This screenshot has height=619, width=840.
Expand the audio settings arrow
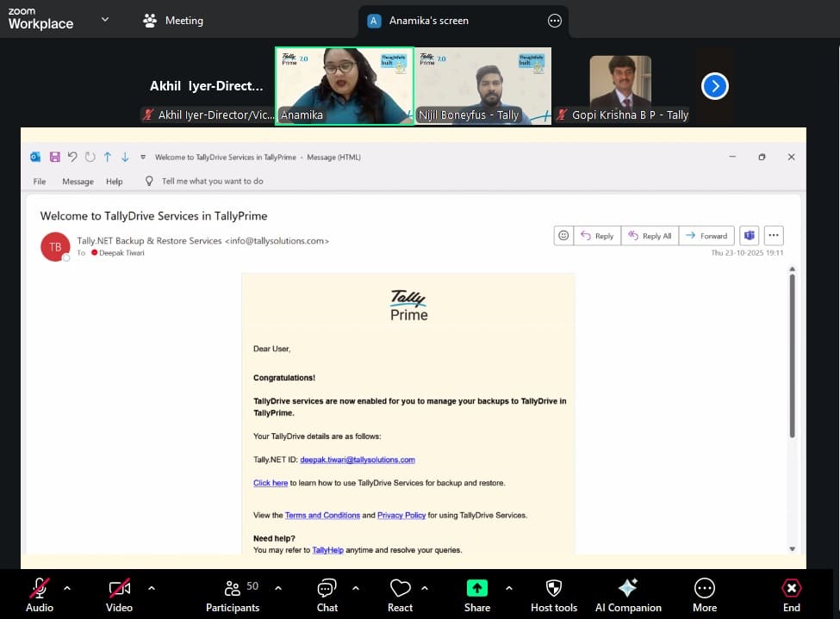click(x=67, y=588)
